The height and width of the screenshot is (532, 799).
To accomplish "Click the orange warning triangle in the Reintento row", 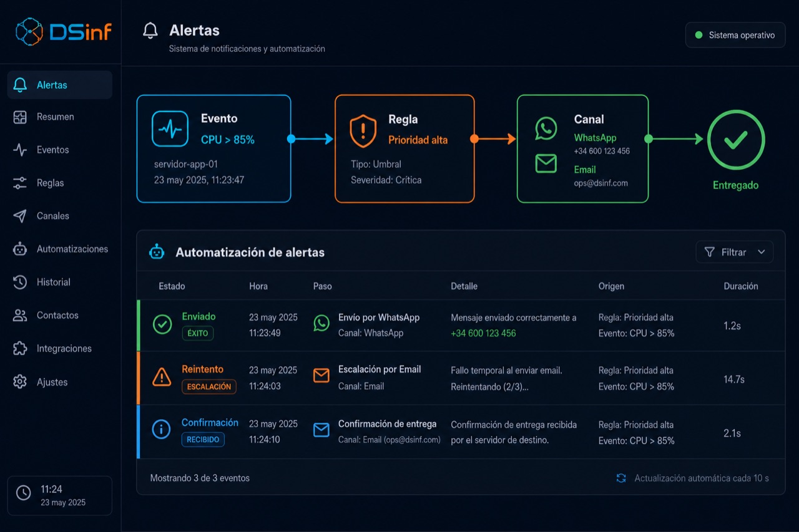I will tap(162, 377).
